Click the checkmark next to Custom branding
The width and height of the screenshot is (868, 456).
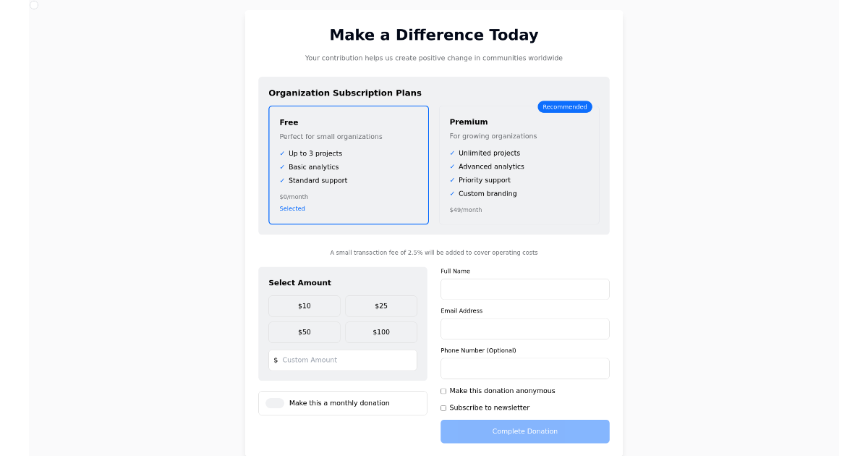[452, 193]
